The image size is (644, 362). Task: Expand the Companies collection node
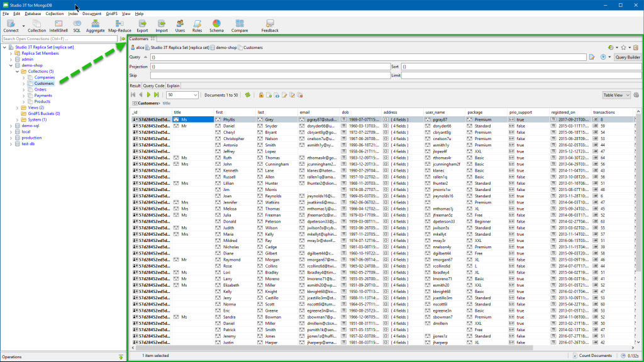[x=23, y=77]
